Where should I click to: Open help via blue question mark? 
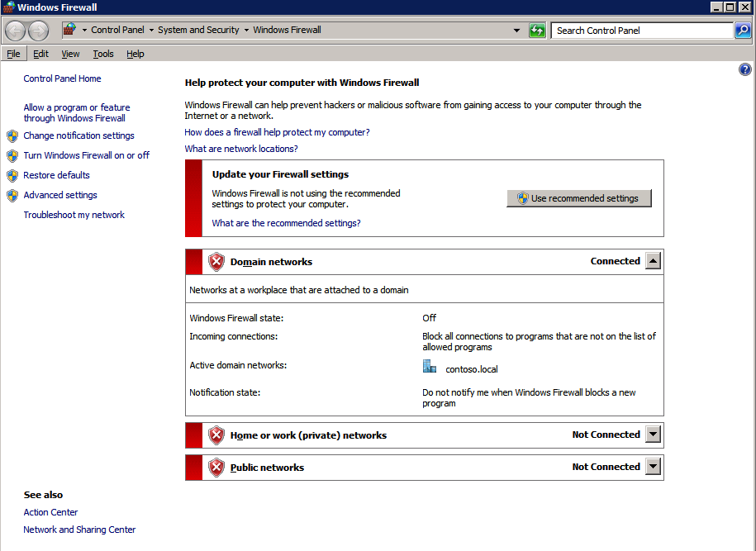pos(745,69)
